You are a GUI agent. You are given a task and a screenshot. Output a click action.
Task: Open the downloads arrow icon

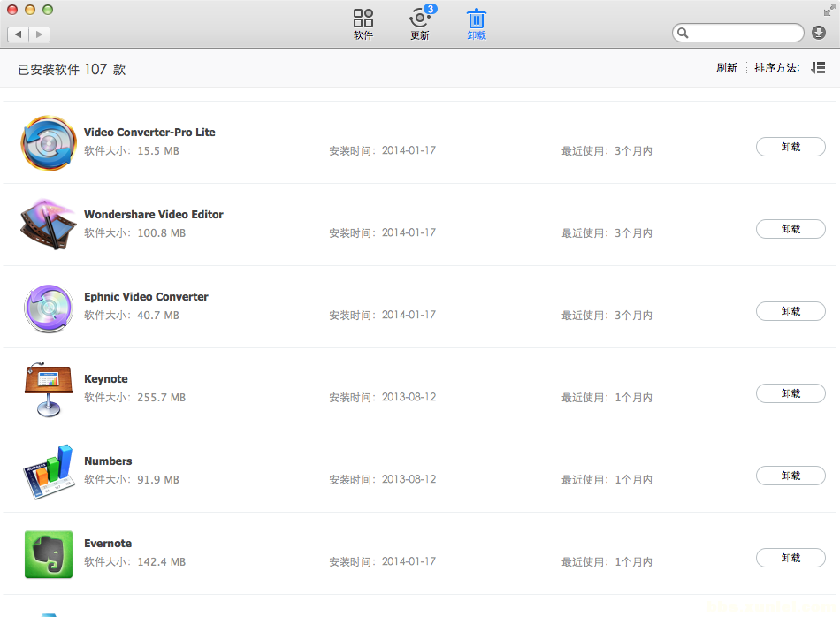point(819,33)
